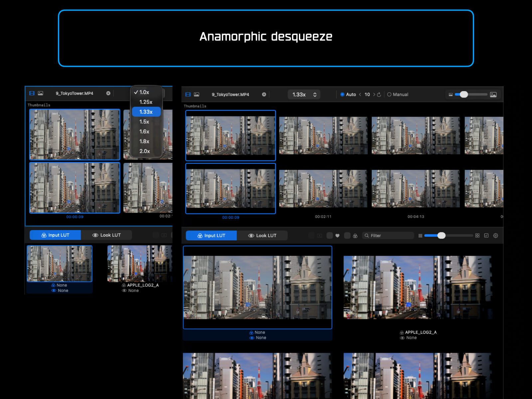This screenshot has height=399, width=532.
Task: Click the heart favorites filter icon
Action: pos(337,235)
